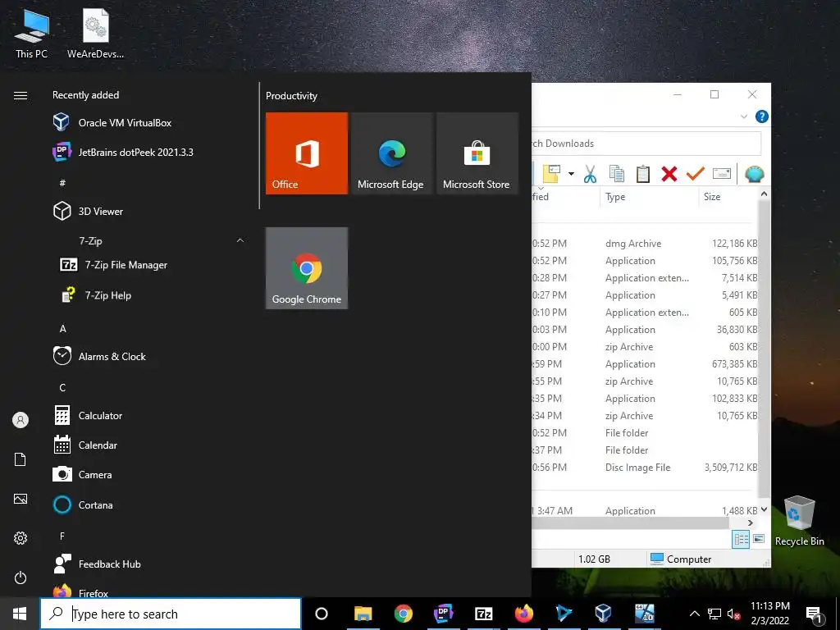Image resolution: width=840 pixels, height=630 pixels.
Task: Open VirtualBox from the taskbar
Action: point(603,614)
